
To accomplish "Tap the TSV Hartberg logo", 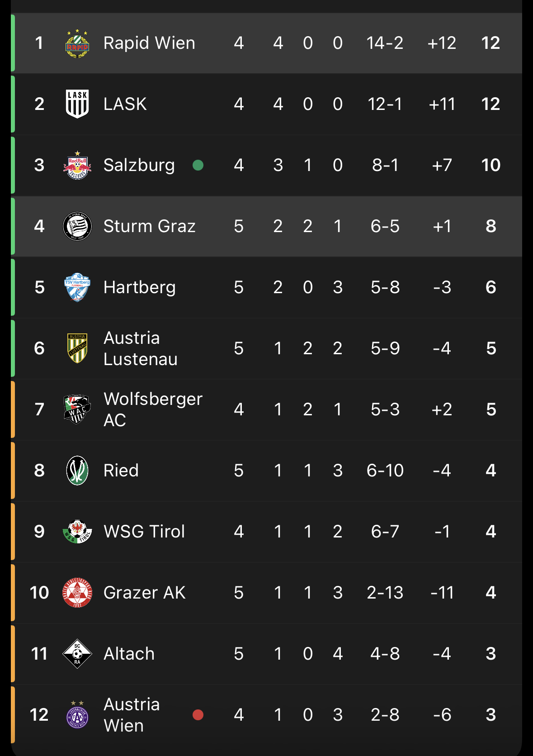I will pos(77,287).
